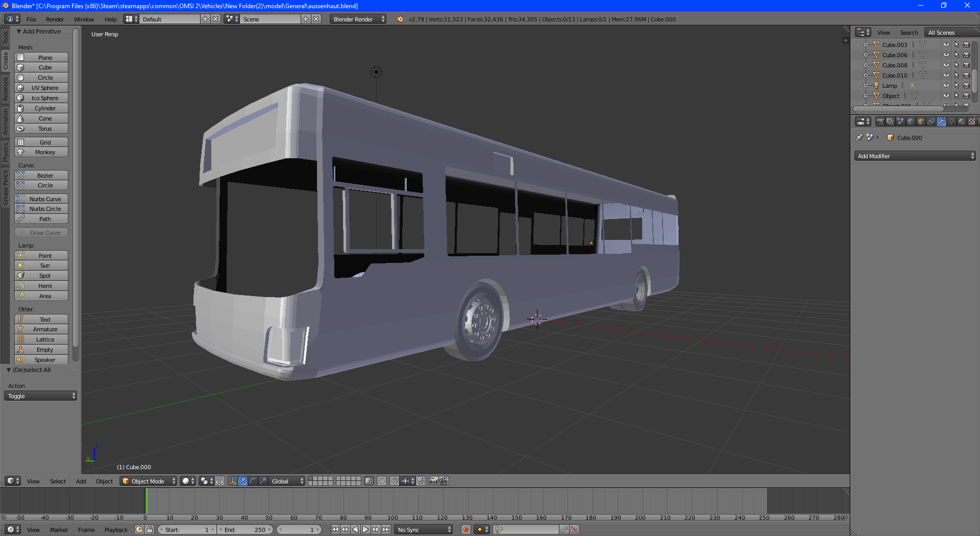The image size is (980, 536).
Task: Open the Add Modifier dropdown
Action: tap(915, 156)
